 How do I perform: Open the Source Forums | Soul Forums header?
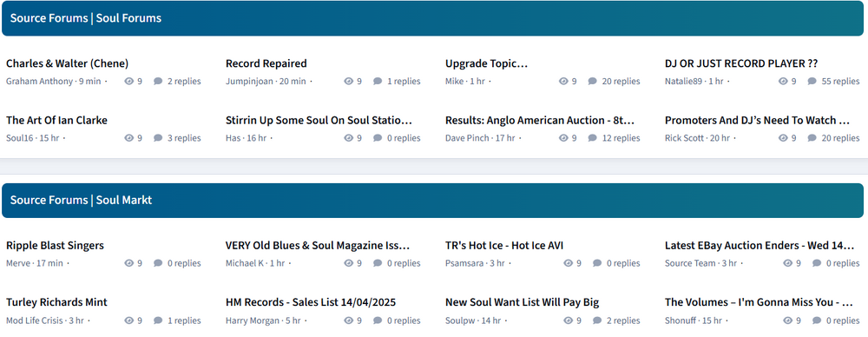click(86, 18)
